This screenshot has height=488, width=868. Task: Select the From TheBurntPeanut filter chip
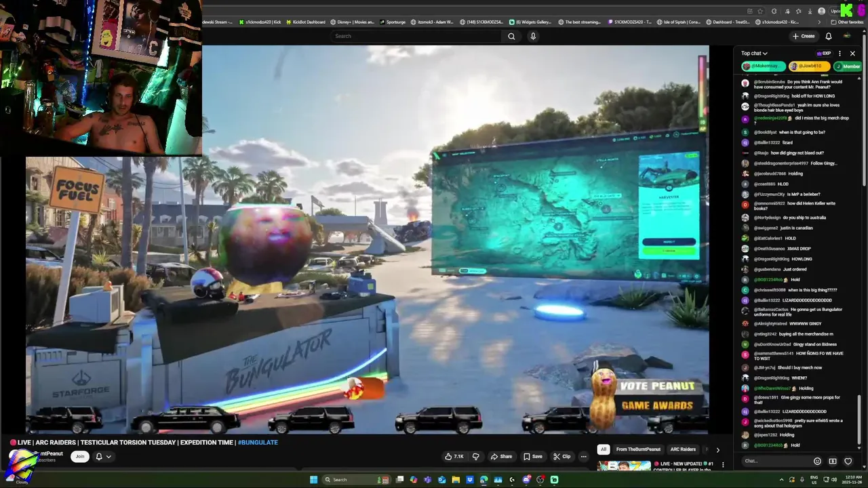pyautogui.click(x=638, y=449)
